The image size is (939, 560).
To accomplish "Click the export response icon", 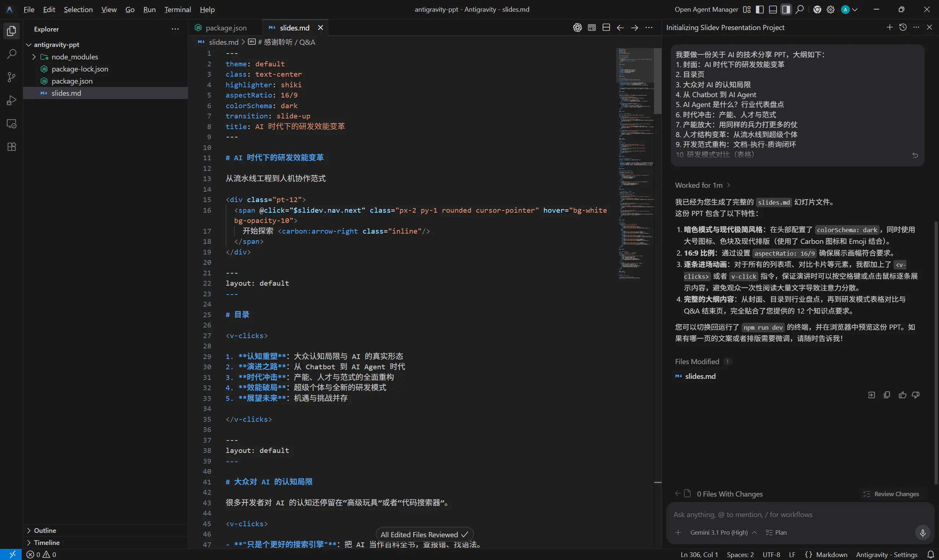I will click(871, 395).
